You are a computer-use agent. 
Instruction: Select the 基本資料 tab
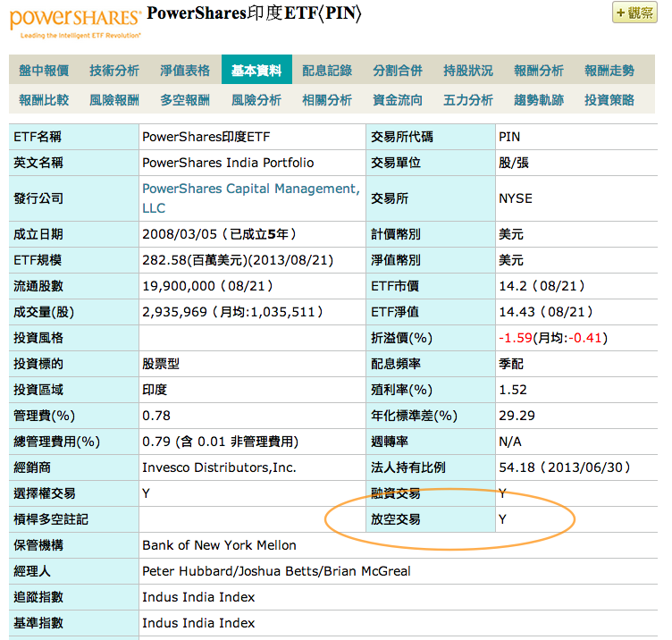[256, 70]
